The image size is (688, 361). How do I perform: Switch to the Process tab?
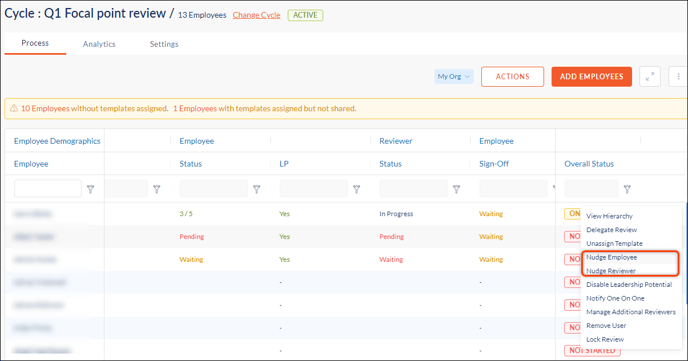(35, 43)
